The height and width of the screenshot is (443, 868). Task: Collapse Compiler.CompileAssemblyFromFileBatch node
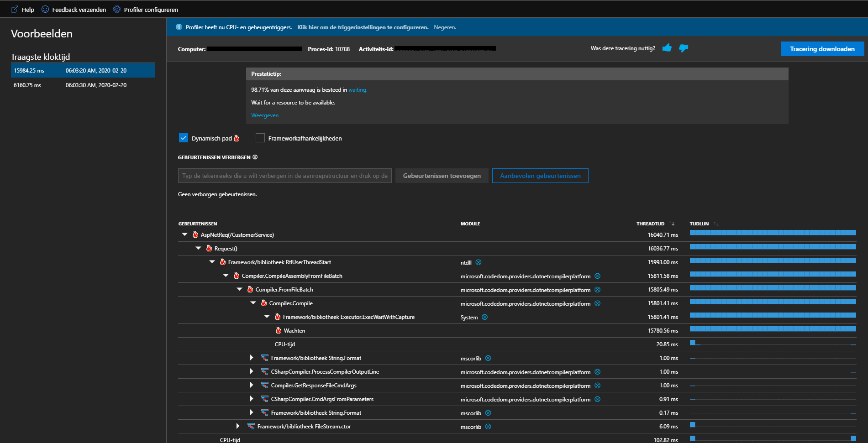(226, 276)
